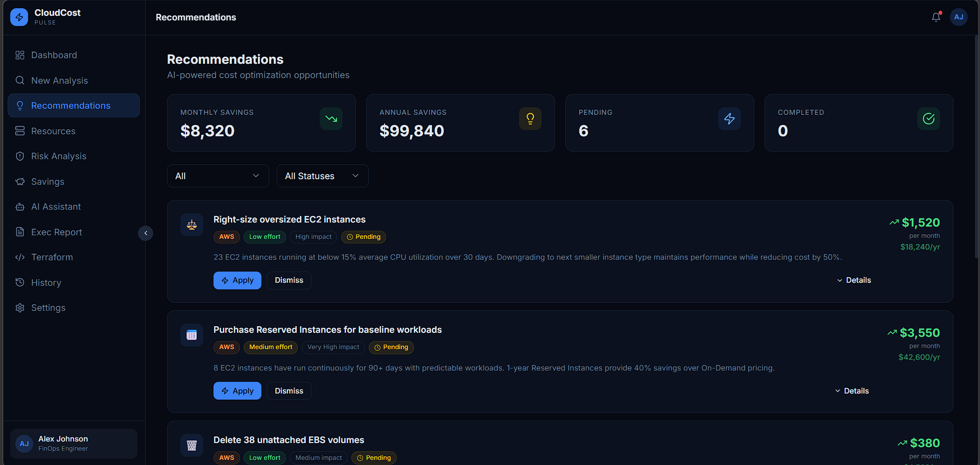Open AJ user avatar in header

(959, 17)
